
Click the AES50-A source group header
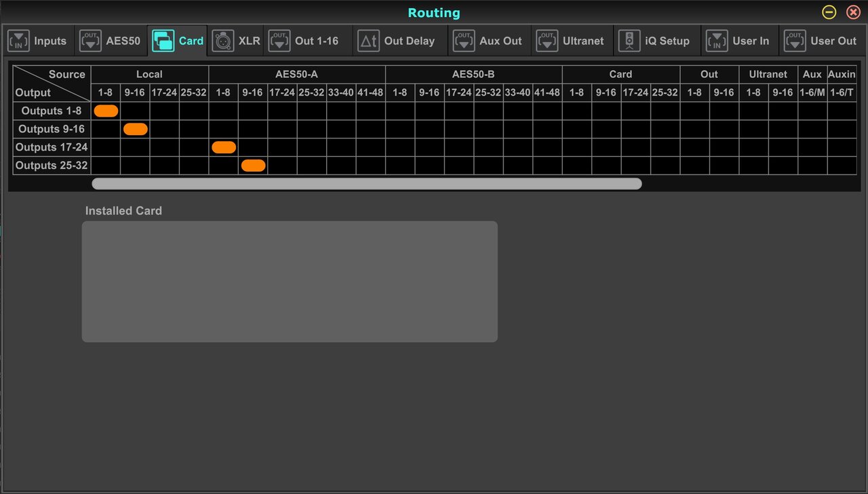point(297,75)
